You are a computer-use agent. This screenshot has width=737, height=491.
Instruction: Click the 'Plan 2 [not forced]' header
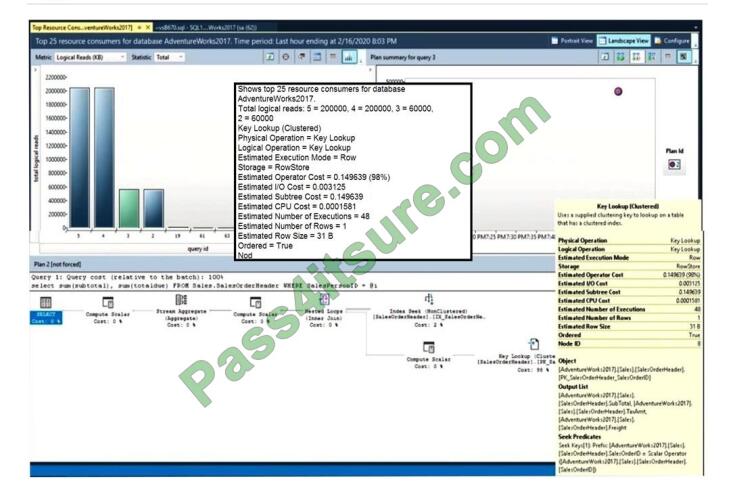[x=58, y=264]
